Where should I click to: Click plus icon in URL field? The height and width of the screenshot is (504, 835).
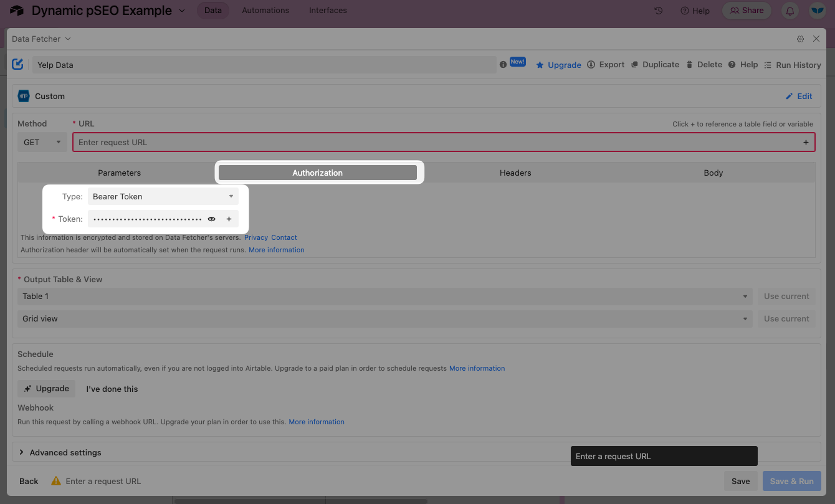[806, 143]
